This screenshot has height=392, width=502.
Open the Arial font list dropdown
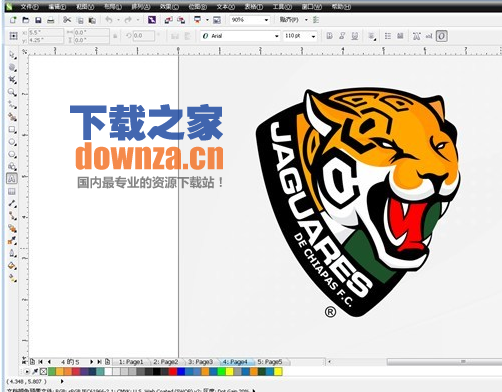pos(277,36)
